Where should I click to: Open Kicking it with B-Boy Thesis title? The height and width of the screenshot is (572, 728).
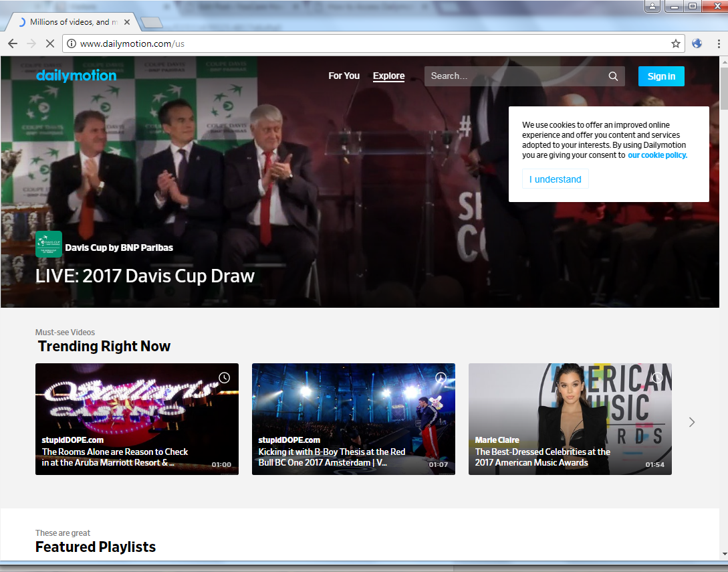(332, 457)
